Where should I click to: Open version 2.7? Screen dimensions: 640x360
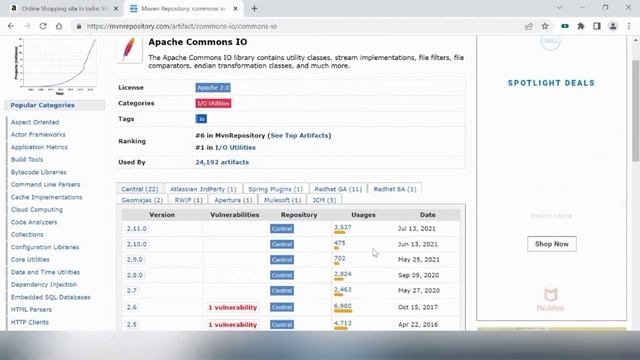click(x=131, y=291)
